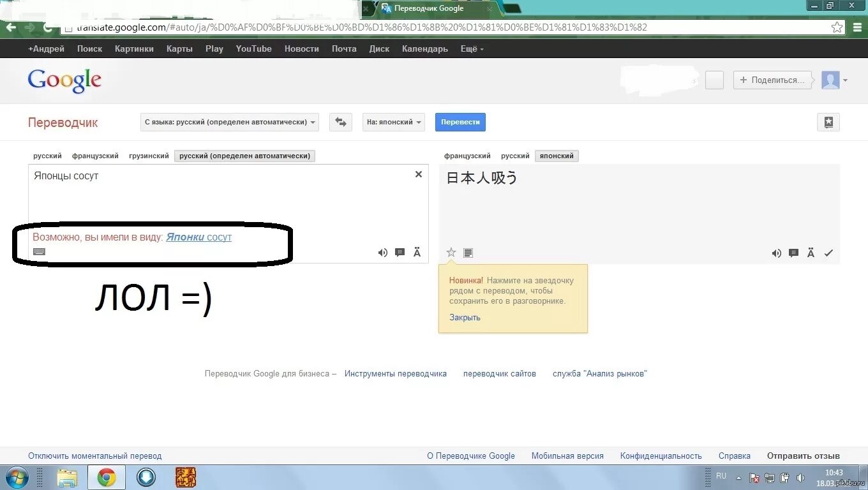
Task: Bookmark page with the star icon
Action: (x=837, y=27)
